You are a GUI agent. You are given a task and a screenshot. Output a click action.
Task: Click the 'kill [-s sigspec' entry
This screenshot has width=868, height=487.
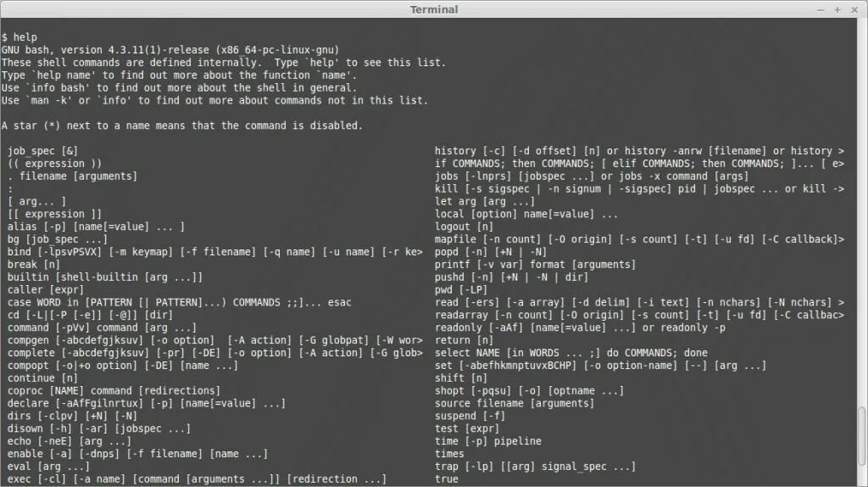[x=639, y=189]
